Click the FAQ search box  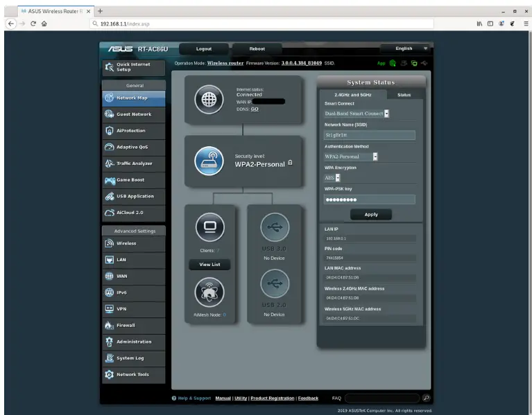(x=382, y=398)
